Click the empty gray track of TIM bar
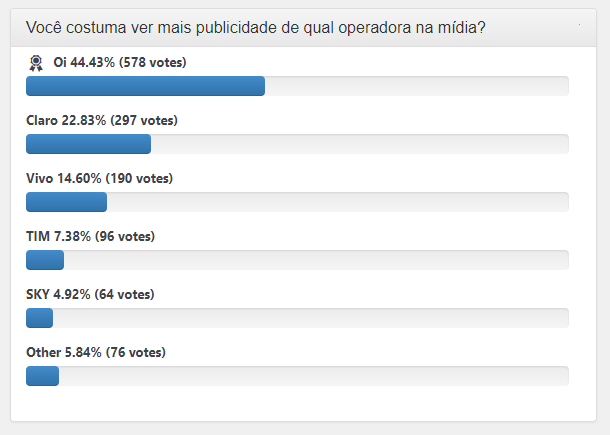 (316, 260)
